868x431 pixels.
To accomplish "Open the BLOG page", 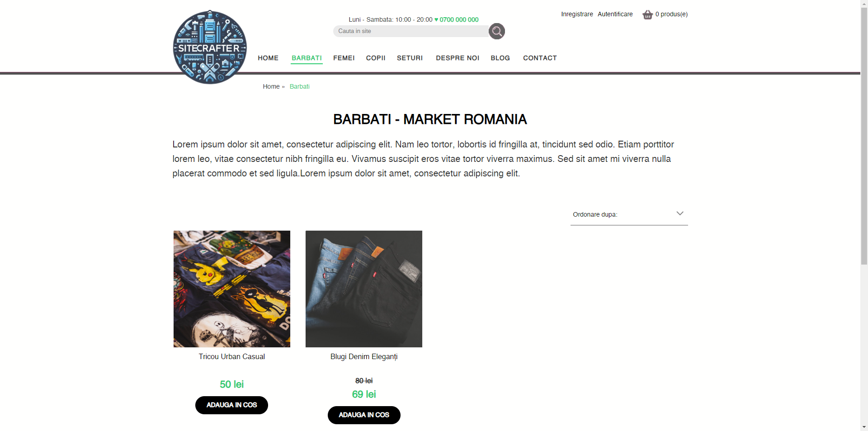I will tap(500, 58).
